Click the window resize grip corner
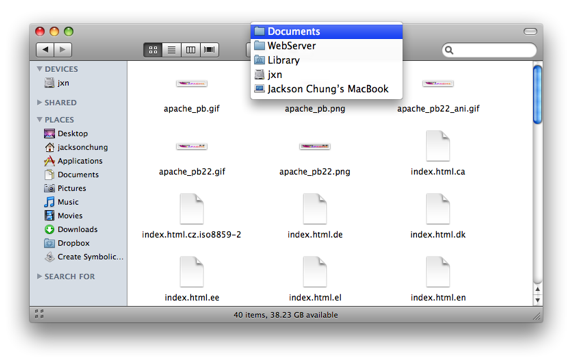 tap(536, 316)
